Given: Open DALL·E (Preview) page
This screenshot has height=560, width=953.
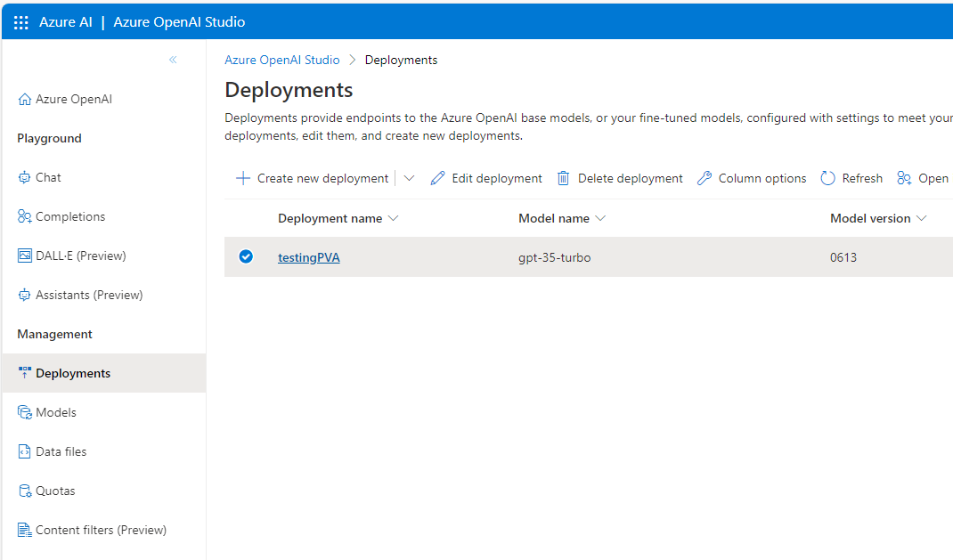Looking at the screenshot, I should click(x=104, y=256).
